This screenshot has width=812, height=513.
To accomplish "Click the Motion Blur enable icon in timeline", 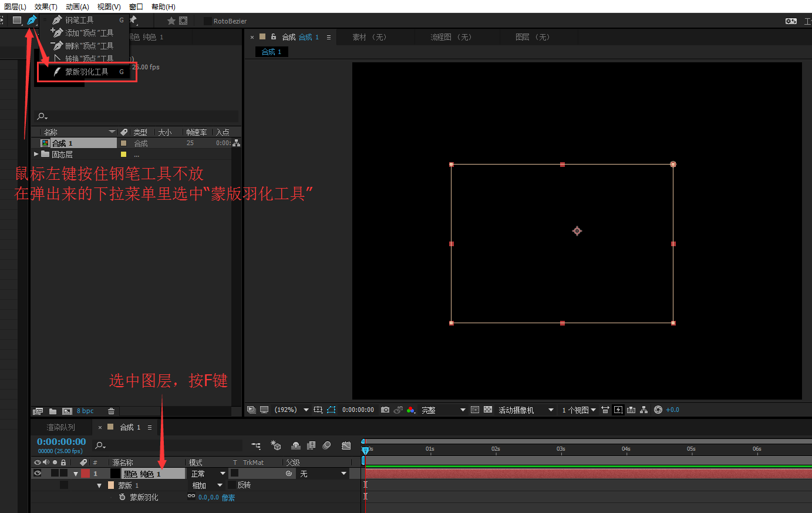I will coord(327,445).
